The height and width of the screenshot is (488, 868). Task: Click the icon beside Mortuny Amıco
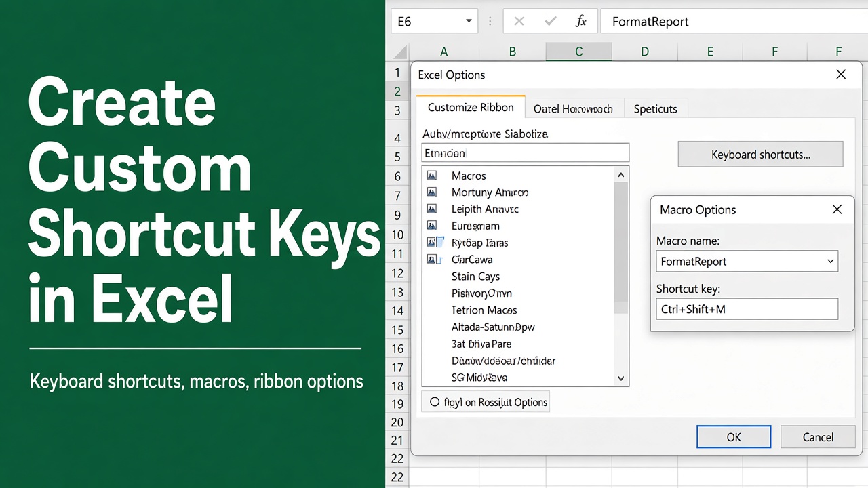431,192
